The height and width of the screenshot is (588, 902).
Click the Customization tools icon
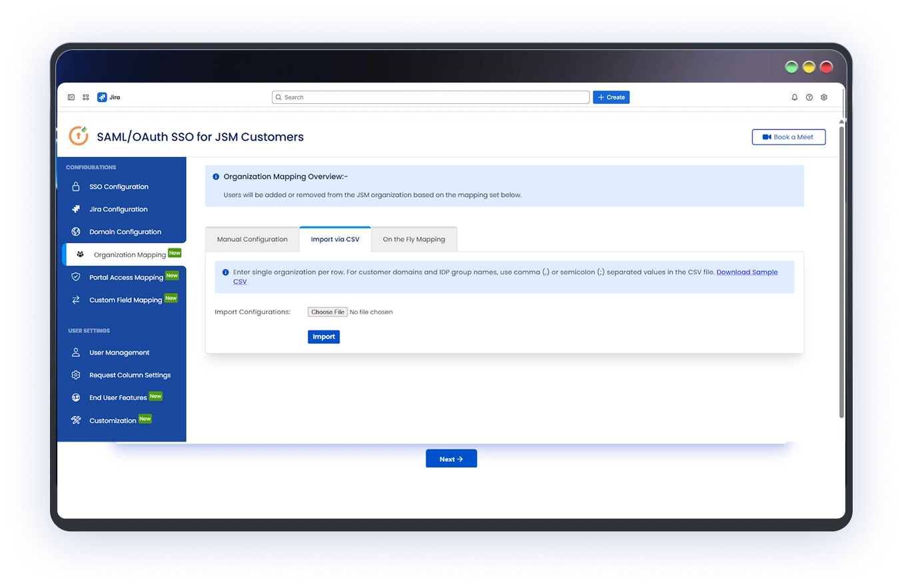76,420
